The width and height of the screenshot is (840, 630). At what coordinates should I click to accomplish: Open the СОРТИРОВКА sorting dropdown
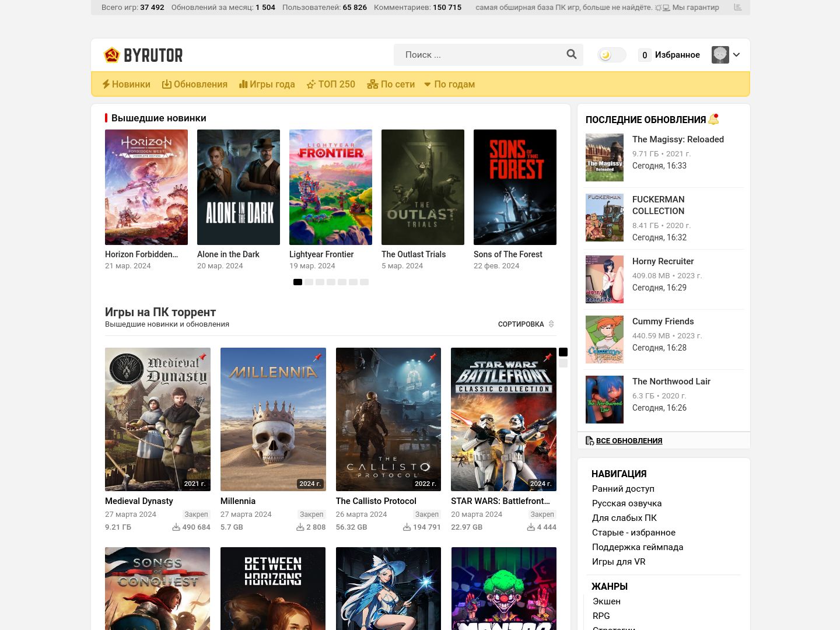526,324
